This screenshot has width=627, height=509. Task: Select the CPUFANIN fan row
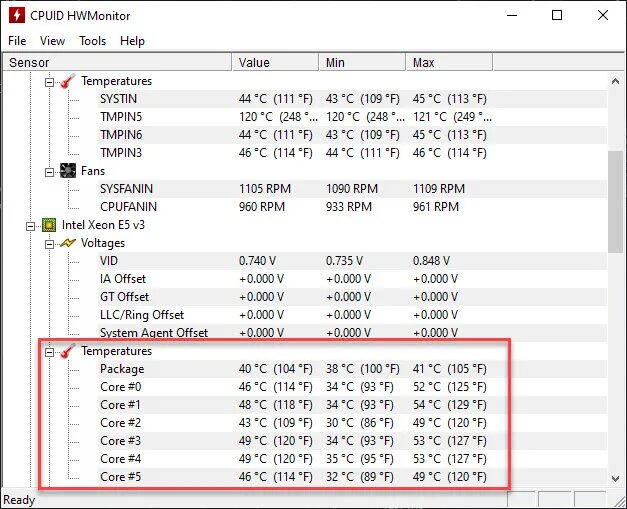[352, 207]
